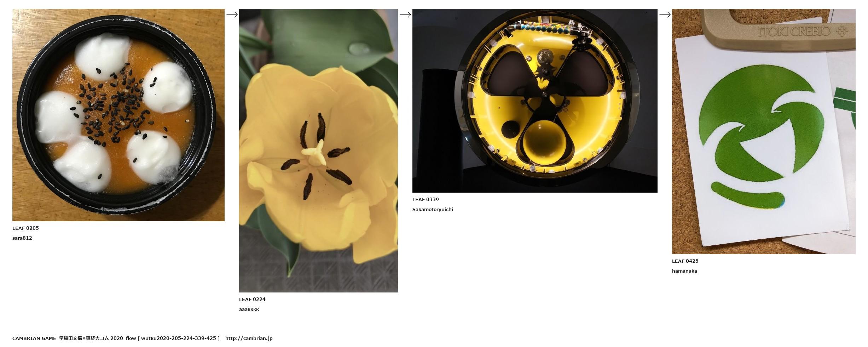Image resolution: width=868 pixels, height=347 pixels.
Task: Select the author name sara812
Action: pos(22,238)
